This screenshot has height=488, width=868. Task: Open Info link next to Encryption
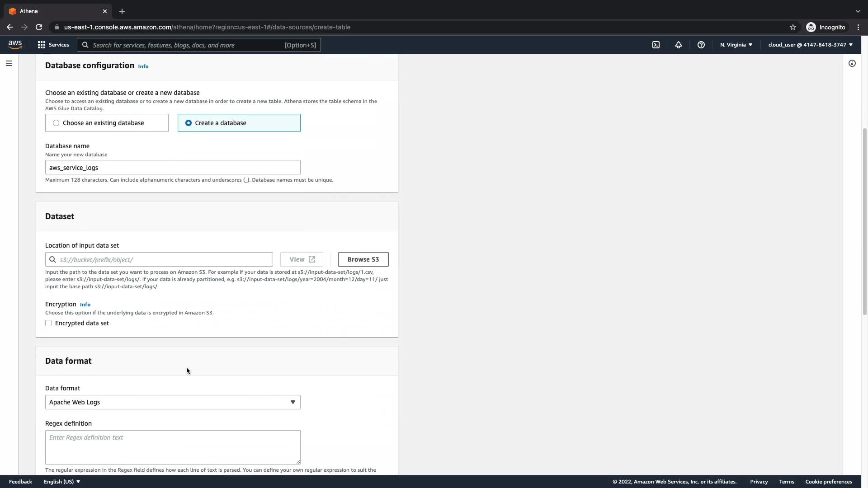click(x=85, y=305)
